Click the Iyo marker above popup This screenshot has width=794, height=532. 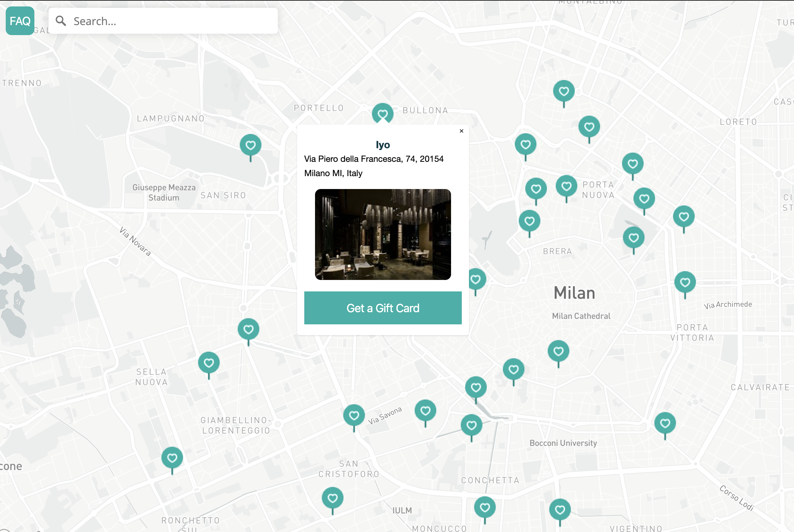coord(382,114)
